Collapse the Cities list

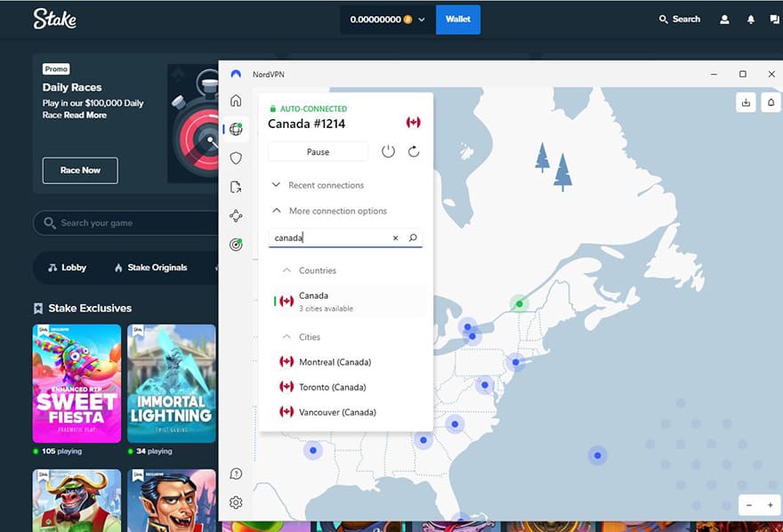287,337
